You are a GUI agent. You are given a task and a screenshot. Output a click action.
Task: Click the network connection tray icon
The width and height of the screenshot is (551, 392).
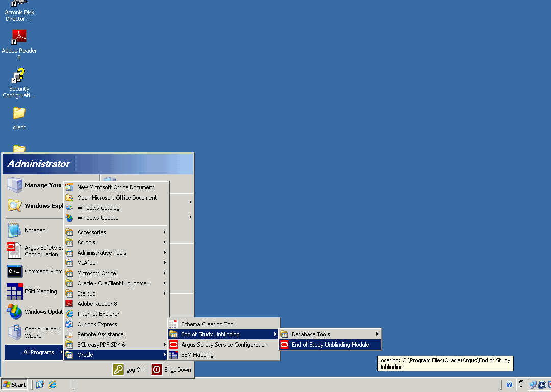pos(533,385)
